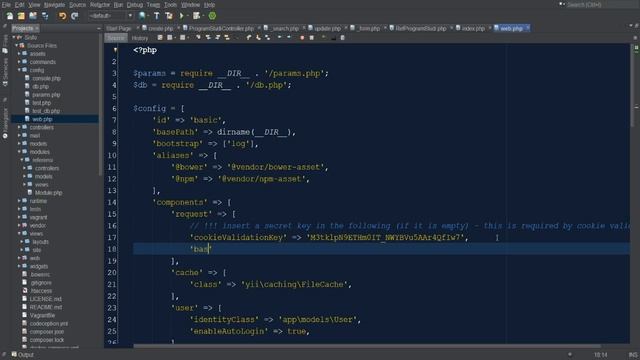Collapse the modules folder
The height and width of the screenshot is (360, 640).
click(x=19, y=152)
